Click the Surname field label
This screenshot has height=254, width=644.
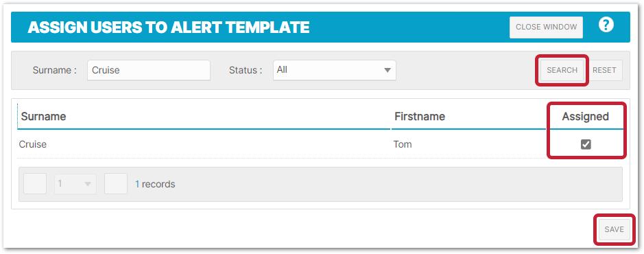point(55,70)
